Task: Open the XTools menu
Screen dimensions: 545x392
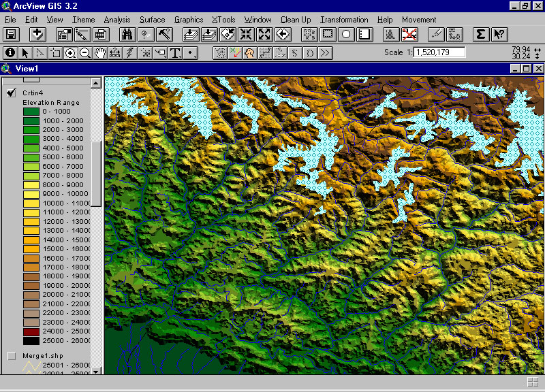Action: point(223,20)
